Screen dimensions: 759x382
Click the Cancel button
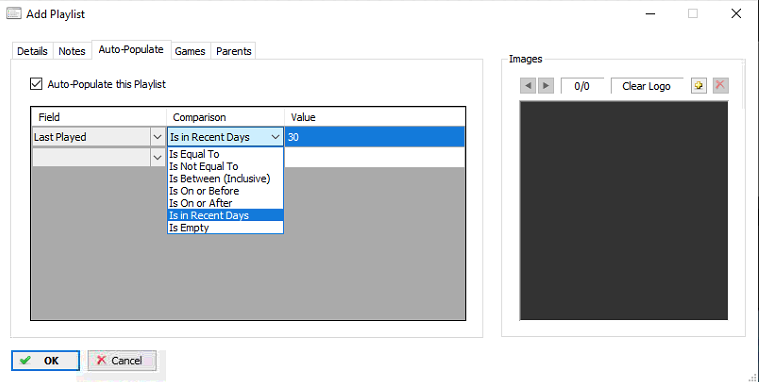pos(122,361)
